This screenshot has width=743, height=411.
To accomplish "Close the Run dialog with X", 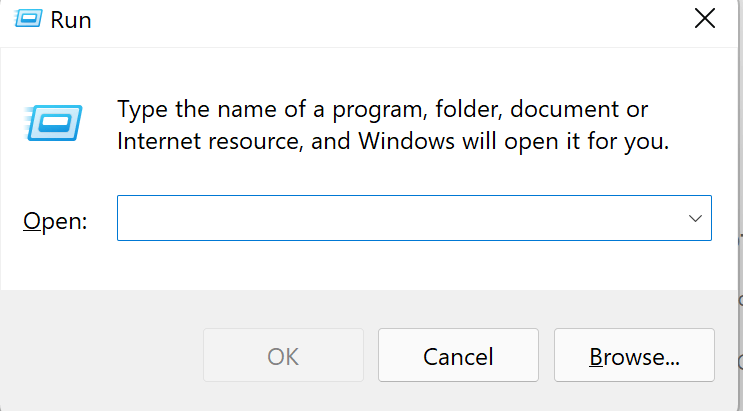I will pos(704,17).
